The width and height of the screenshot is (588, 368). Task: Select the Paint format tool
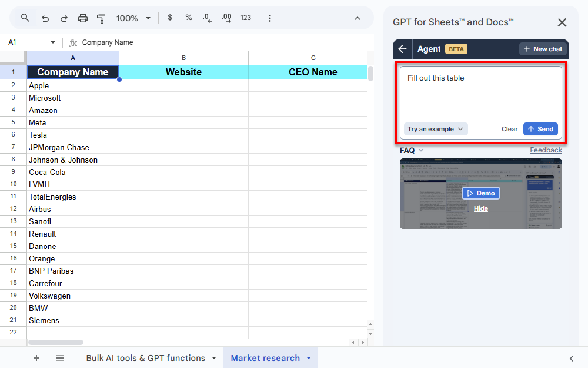(x=101, y=18)
